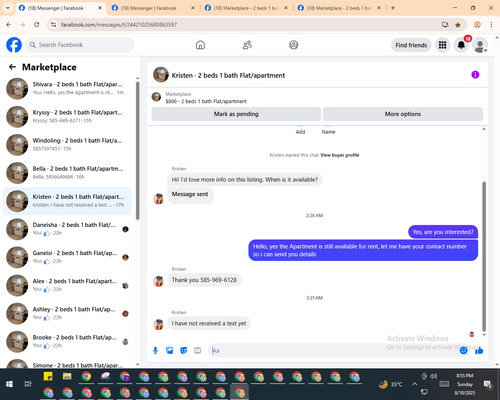Select the first Messenger tab
Screen dimensions: 500x400
click(60, 8)
